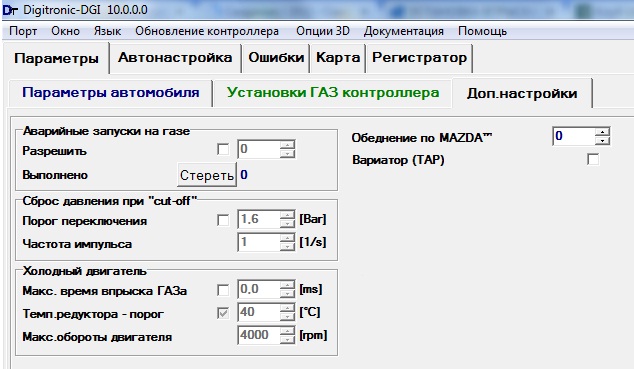This screenshot has height=369, width=634.
Task: Open the Язык menu
Action: (x=107, y=31)
